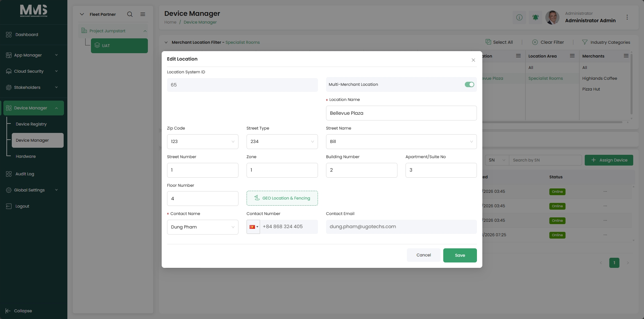
Task: Select All in the Merchants column
Action: tap(585, 68)
